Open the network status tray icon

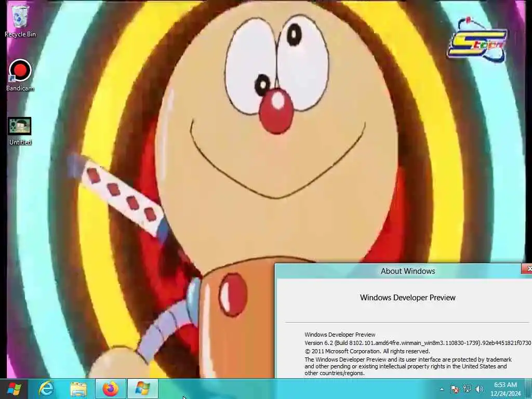point(467,389)
